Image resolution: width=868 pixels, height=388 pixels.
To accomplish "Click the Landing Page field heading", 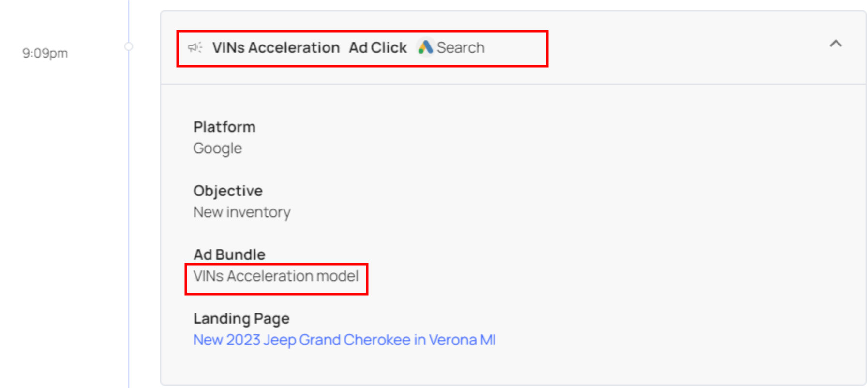I will [241, 318].
